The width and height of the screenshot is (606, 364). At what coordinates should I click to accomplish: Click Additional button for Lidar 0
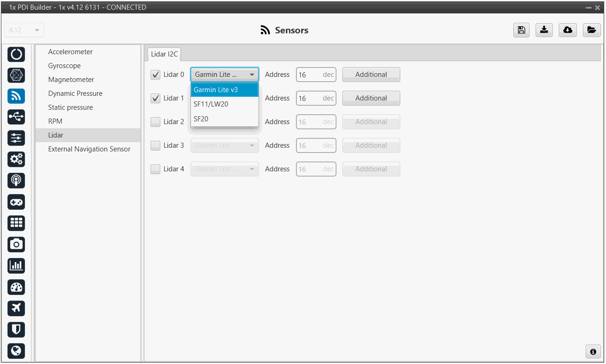click(371, 75)
